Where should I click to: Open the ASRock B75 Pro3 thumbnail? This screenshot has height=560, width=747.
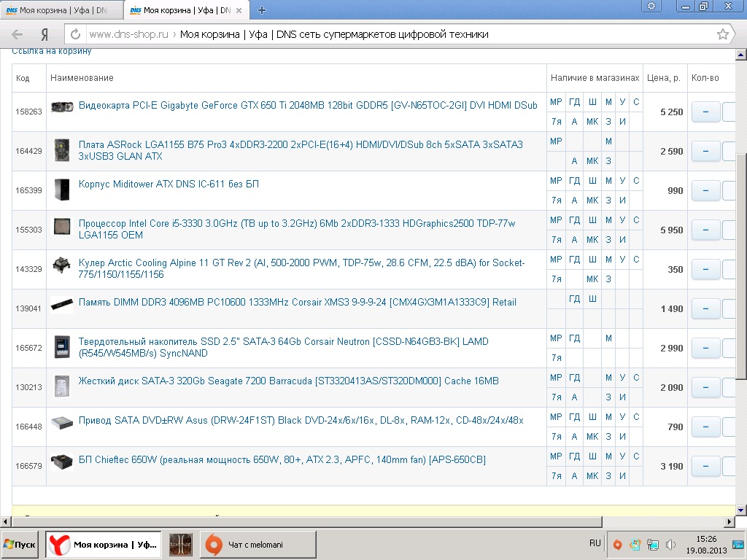tap(62, 150)
